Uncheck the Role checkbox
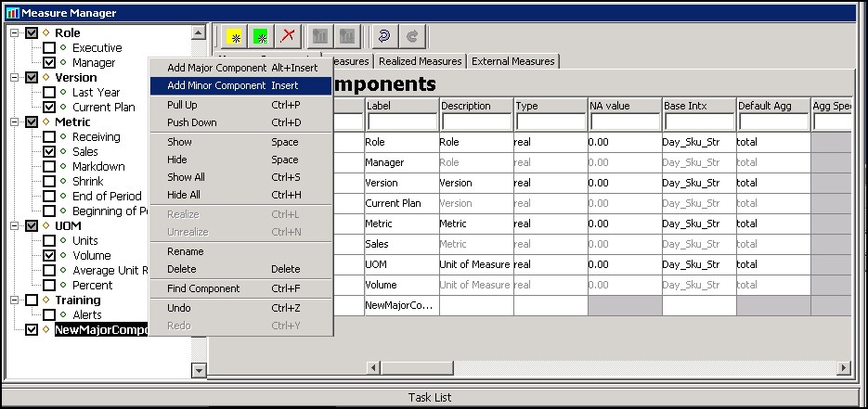The image size is (868, 409). 32,33
